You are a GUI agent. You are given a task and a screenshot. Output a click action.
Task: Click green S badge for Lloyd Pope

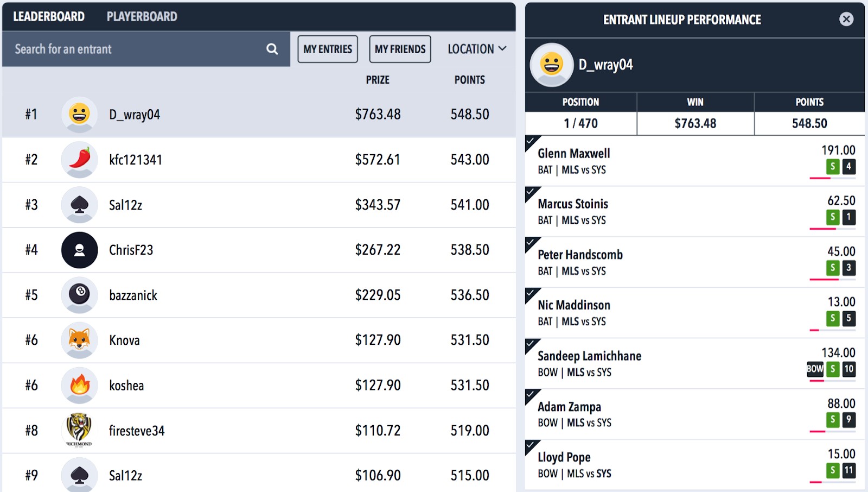coord(833,470)
